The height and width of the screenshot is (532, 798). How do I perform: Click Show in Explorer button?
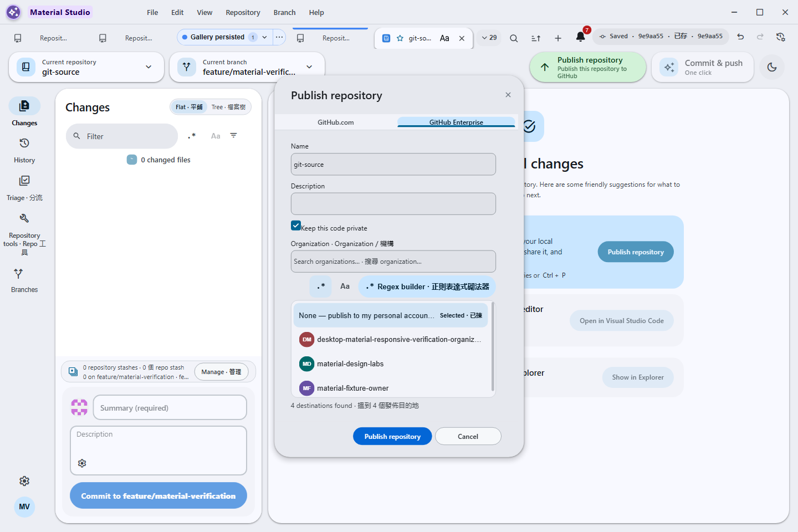[638, 377]
